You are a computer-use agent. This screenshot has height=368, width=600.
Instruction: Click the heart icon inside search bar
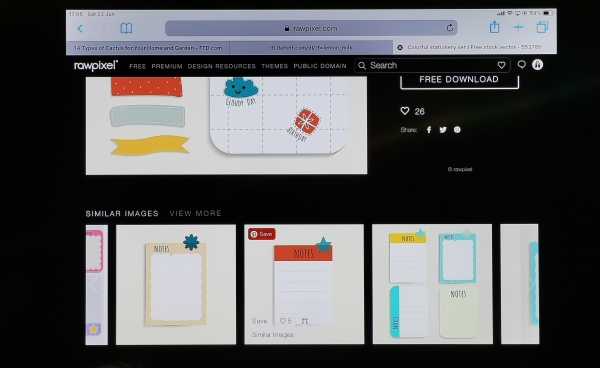501,65
